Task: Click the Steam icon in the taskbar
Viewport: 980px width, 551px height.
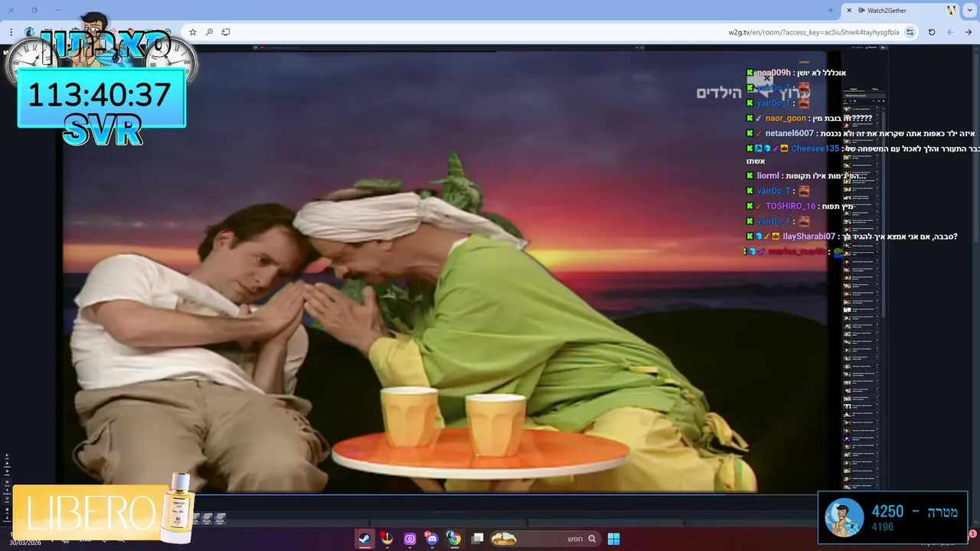Action: click(364, 539)
